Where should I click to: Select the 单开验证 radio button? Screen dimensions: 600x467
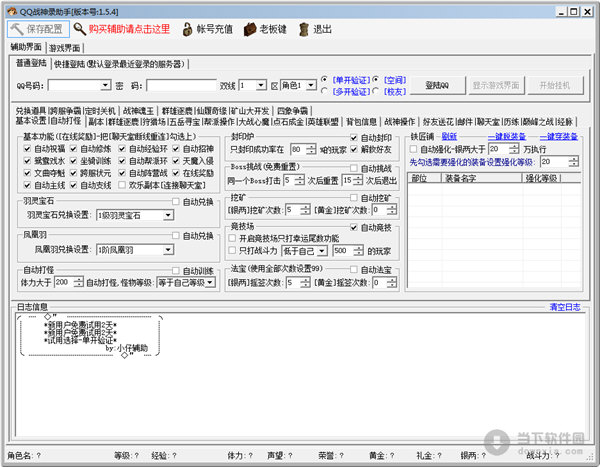pos(324,80)
